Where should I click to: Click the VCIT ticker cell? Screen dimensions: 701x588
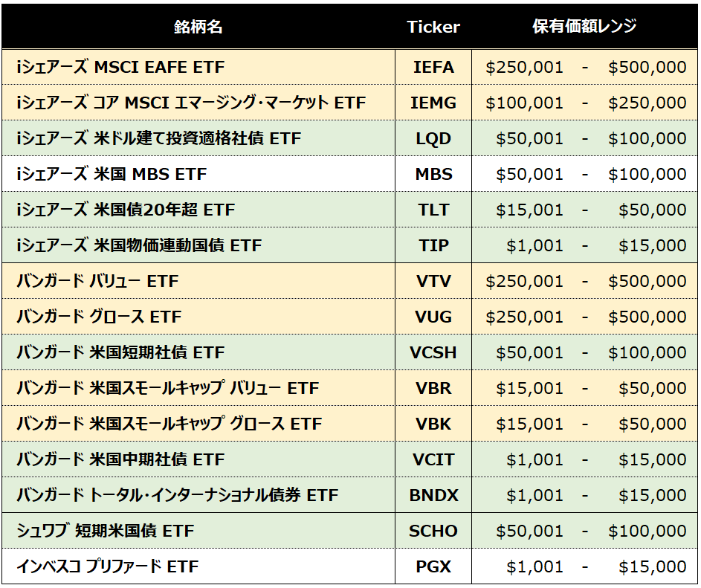(x=433, y=460)
